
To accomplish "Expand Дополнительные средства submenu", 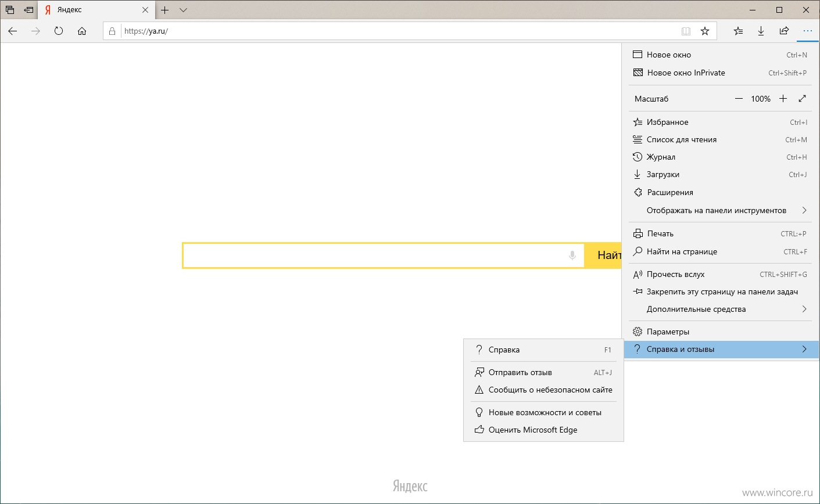I will tap(720, 309).
